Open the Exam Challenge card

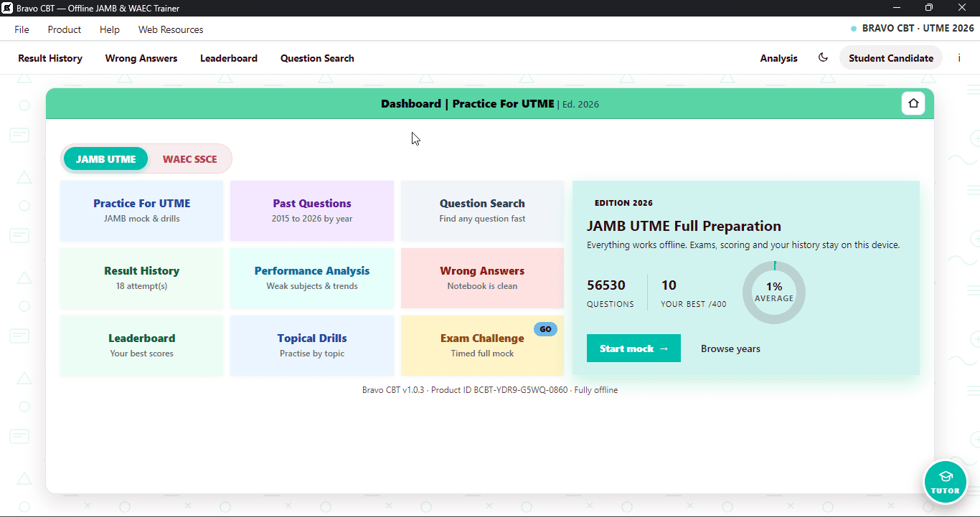pyautogui.click(x=482, y=346)
